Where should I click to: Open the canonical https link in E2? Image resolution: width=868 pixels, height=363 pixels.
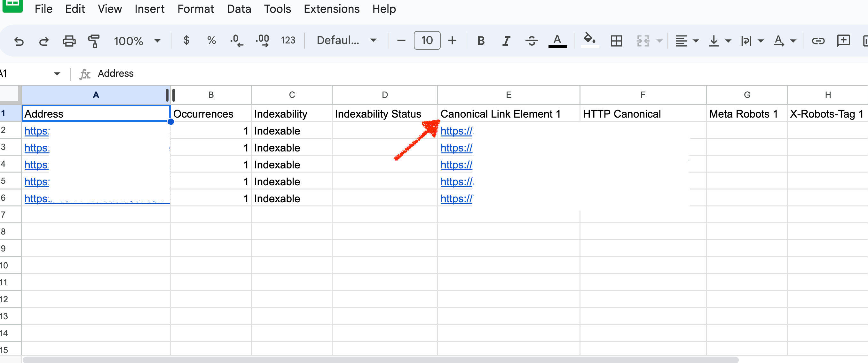point(457,131)
